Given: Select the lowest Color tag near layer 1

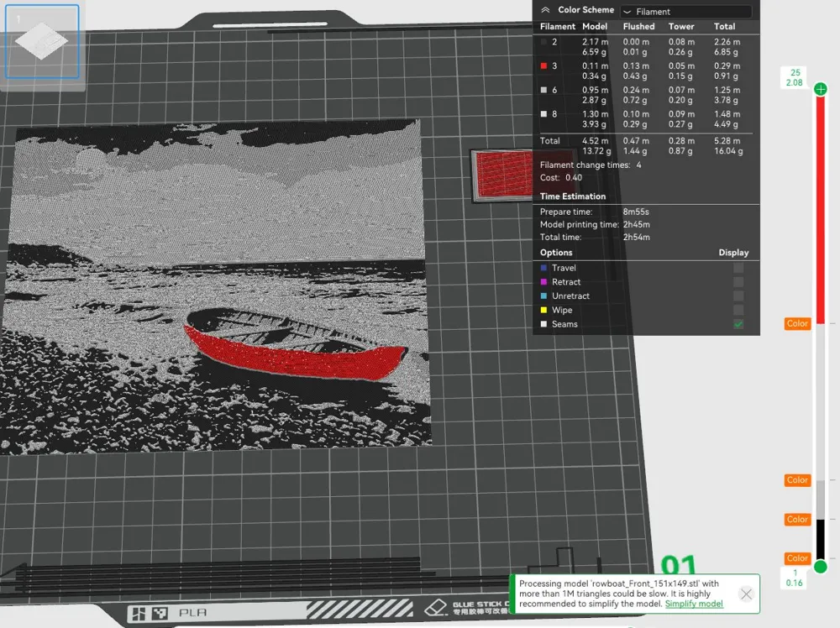Looking at the screenshot, I should point(797,557).
